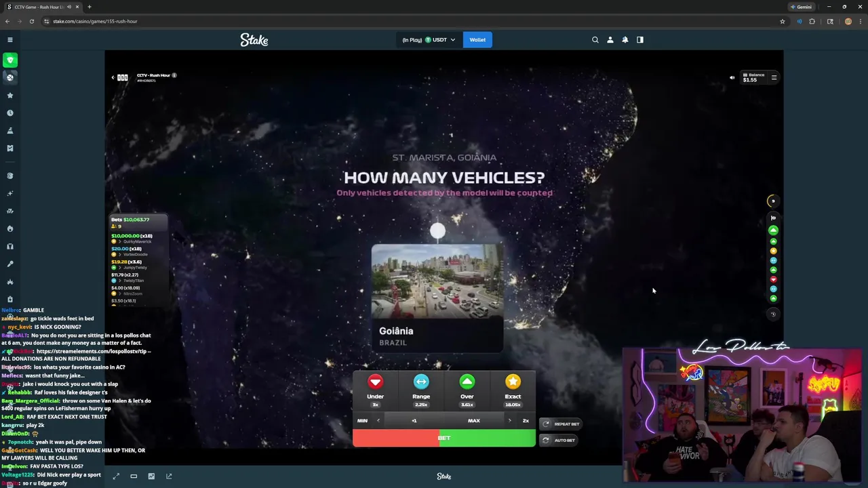
Task: Open the Stake hamburger sidebar menu
Action: coord(10,40)
